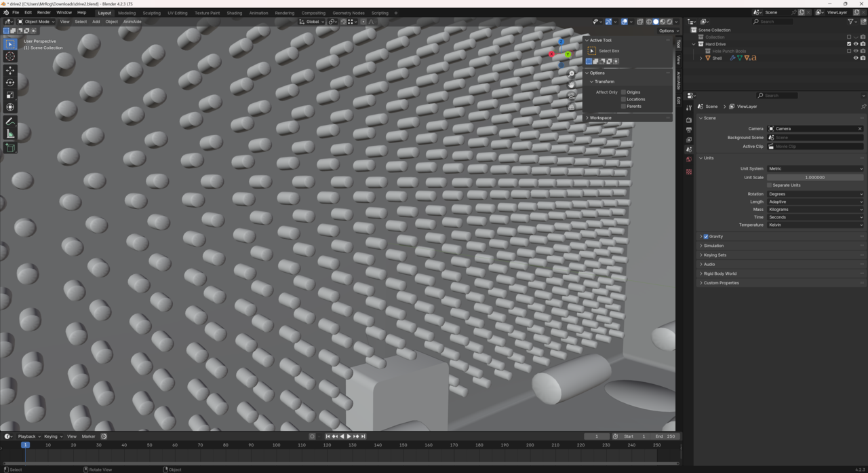Screen dimensions: 868x473
Task: Select the Annotate tool
Action: (10, 121)
